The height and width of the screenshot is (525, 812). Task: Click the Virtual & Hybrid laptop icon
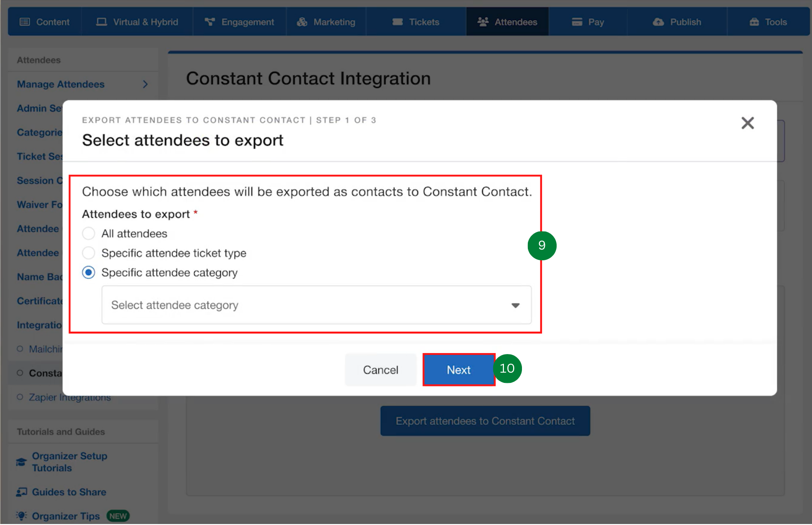(102, 22)
